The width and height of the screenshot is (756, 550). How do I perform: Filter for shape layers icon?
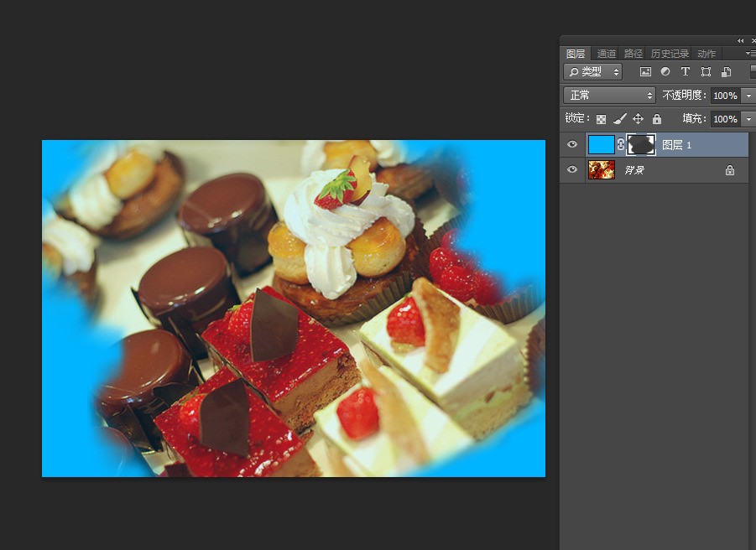pos(706,72)
